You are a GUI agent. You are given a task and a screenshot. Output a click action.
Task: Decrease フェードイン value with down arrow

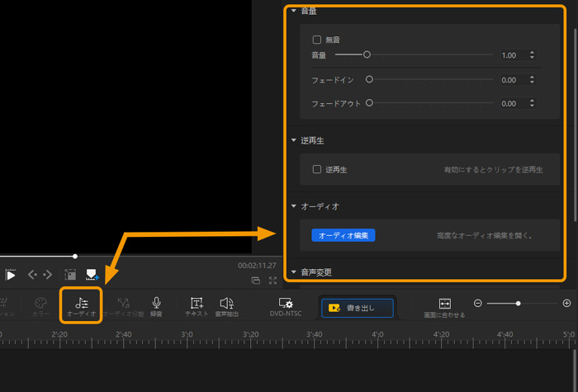532,83
